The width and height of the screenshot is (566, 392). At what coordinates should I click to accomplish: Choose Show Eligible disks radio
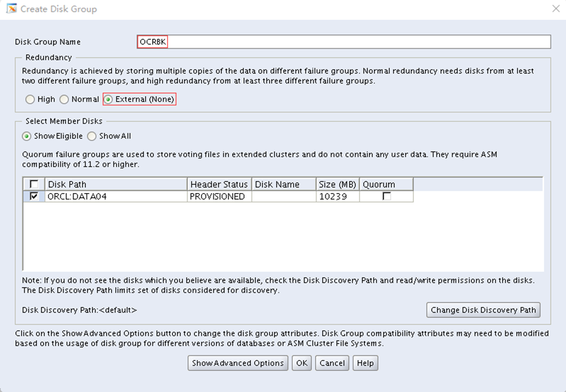(52, 136)
